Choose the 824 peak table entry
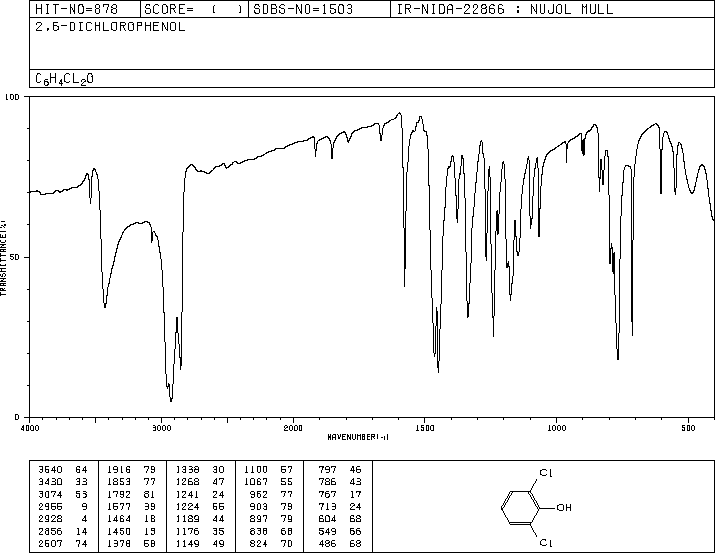 [x=272, y=543]
